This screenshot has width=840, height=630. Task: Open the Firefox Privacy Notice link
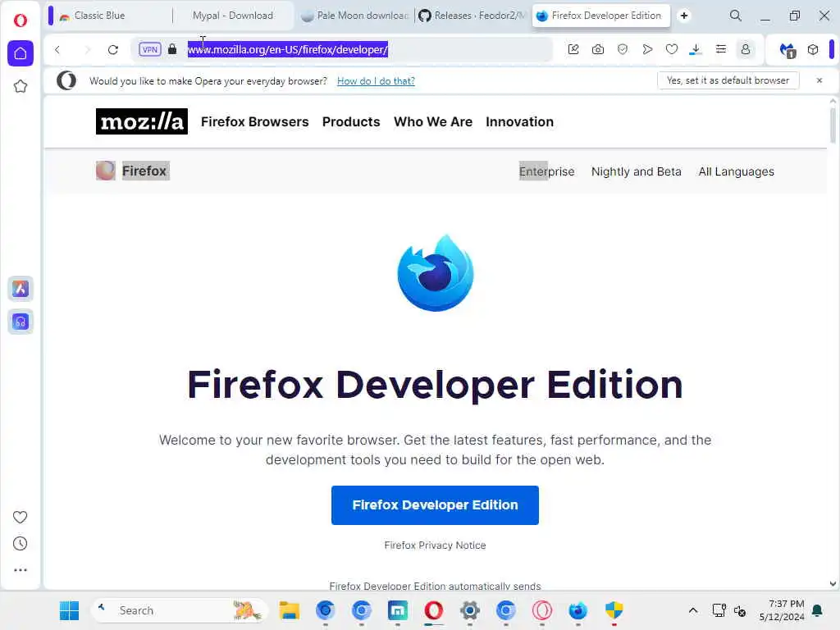[x=435, y=545]
